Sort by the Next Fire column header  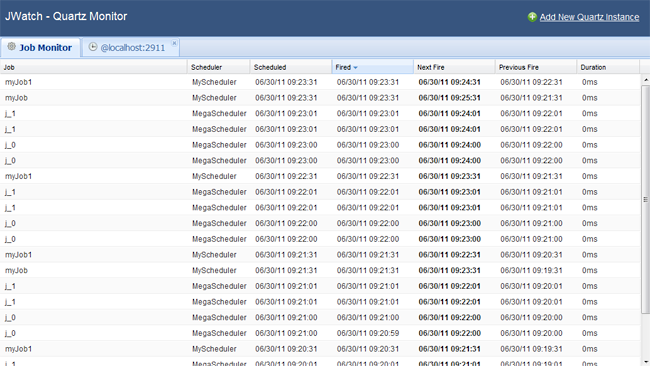(x=454, y=67)
